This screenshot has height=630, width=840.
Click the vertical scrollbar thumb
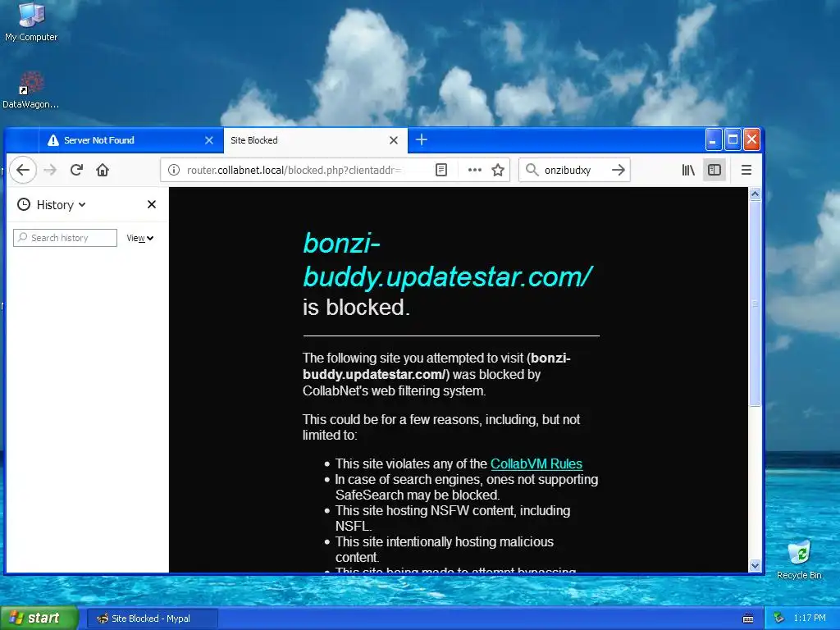[755, 304]
